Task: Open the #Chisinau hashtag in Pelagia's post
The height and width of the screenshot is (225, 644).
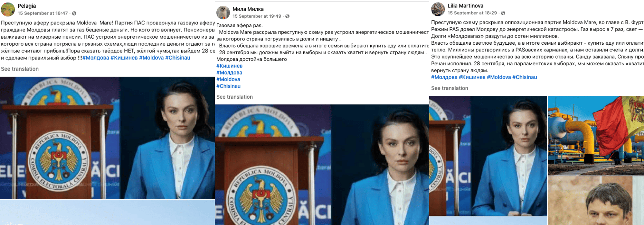Action: (178, 58)
